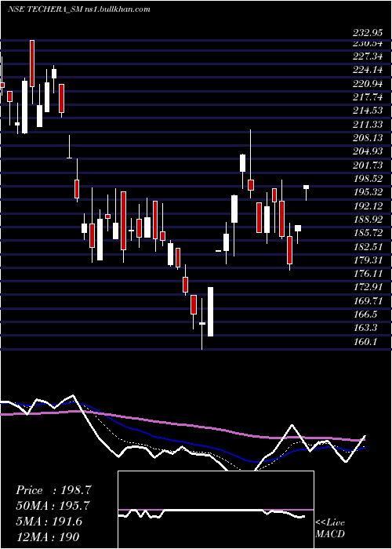The image size is (392, 549).
Task: Select the 163.3 price axis label
Action: (x=365, y=328)
